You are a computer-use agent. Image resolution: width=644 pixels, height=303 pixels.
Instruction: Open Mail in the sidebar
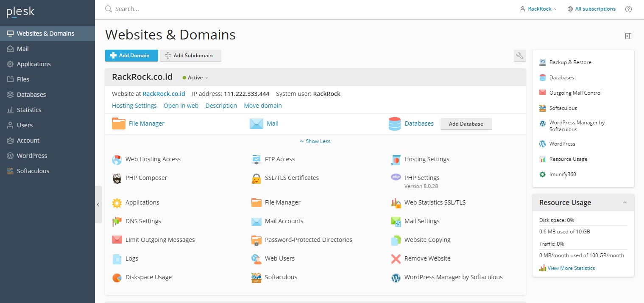tap(47, 49)
